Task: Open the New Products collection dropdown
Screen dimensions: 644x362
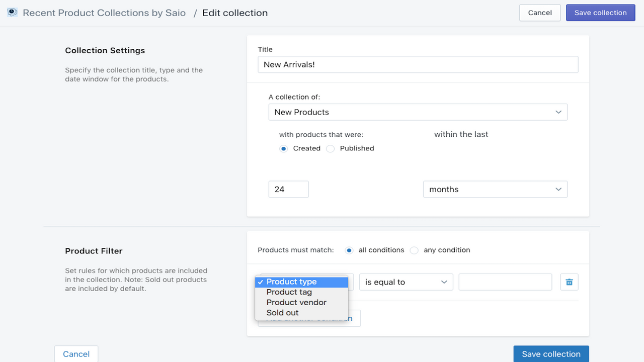Action: (418, 112)
